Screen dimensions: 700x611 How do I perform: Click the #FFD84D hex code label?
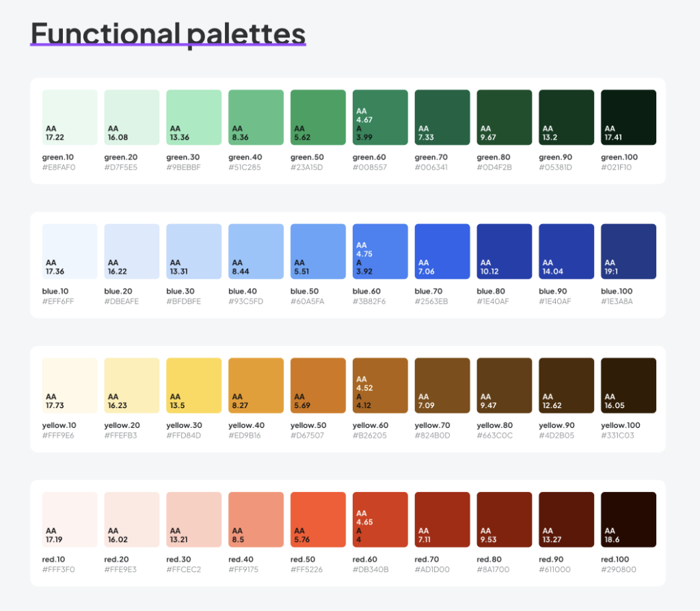click(x=183, y=435)
